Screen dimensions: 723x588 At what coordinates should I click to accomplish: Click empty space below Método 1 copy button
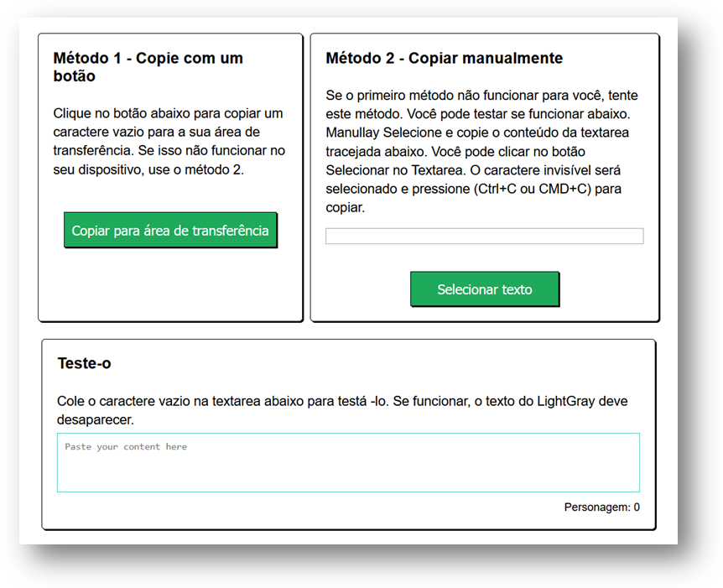point(170,285)
